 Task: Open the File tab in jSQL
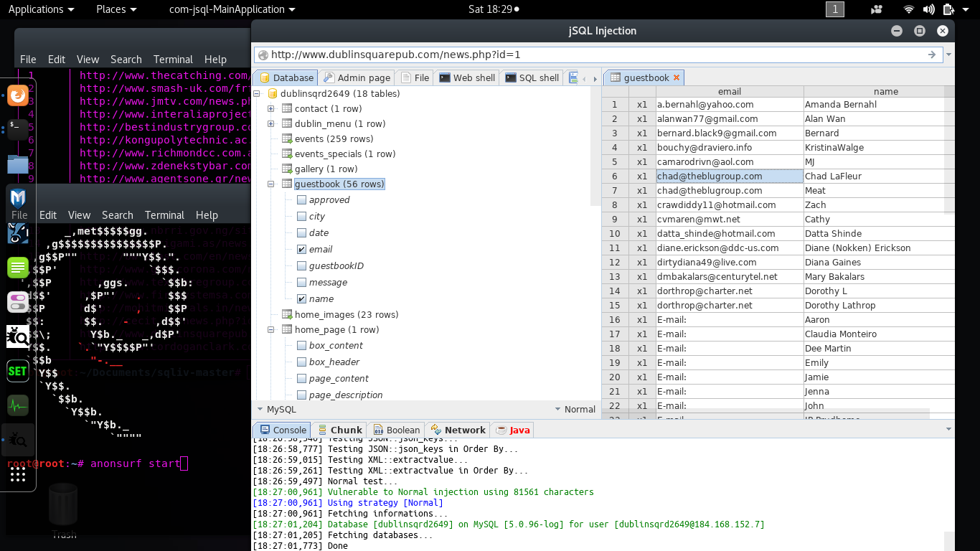click(415, 77)
